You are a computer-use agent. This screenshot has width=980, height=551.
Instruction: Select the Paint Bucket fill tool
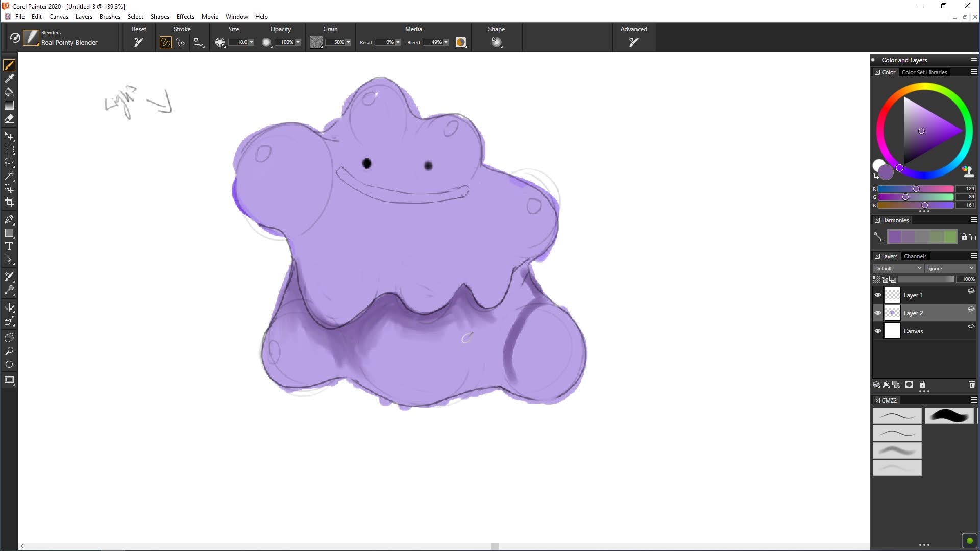[9, 92]
